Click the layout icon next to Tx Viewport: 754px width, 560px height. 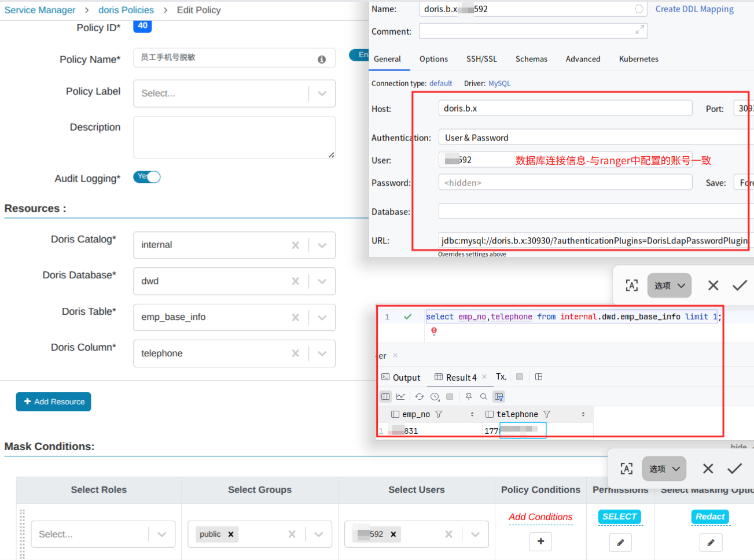click(539, 377)
